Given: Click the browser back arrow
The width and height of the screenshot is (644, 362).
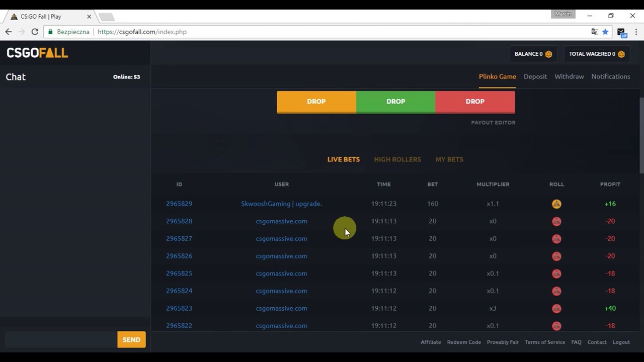Looking at the screenshot, I should click(9, 32).
